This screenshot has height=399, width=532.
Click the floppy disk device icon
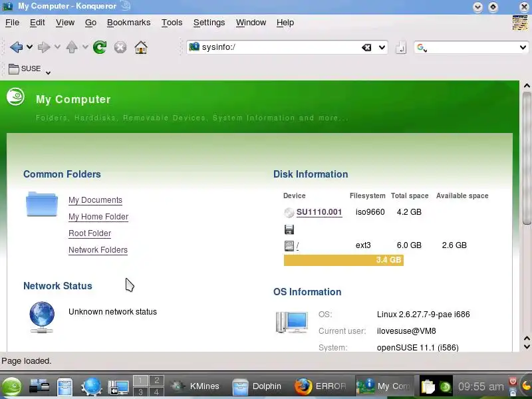point(289,229)
